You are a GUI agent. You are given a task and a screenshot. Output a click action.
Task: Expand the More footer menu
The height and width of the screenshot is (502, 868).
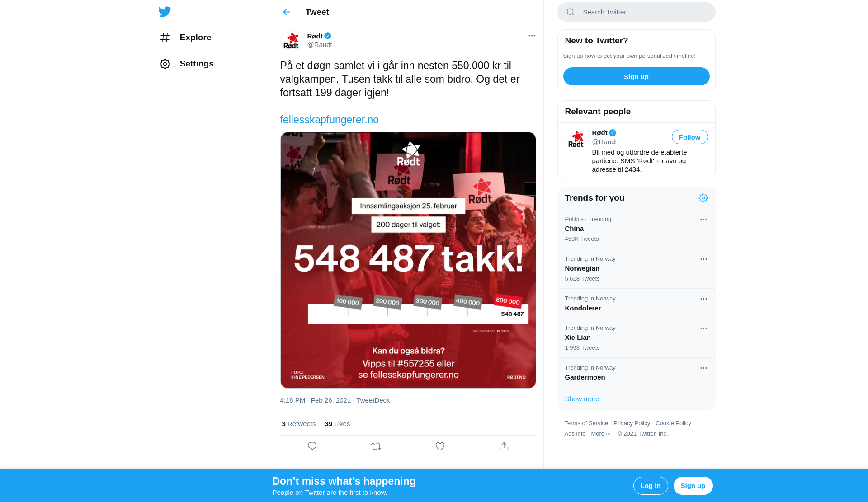pyautogui.click(x=600, y=434)
